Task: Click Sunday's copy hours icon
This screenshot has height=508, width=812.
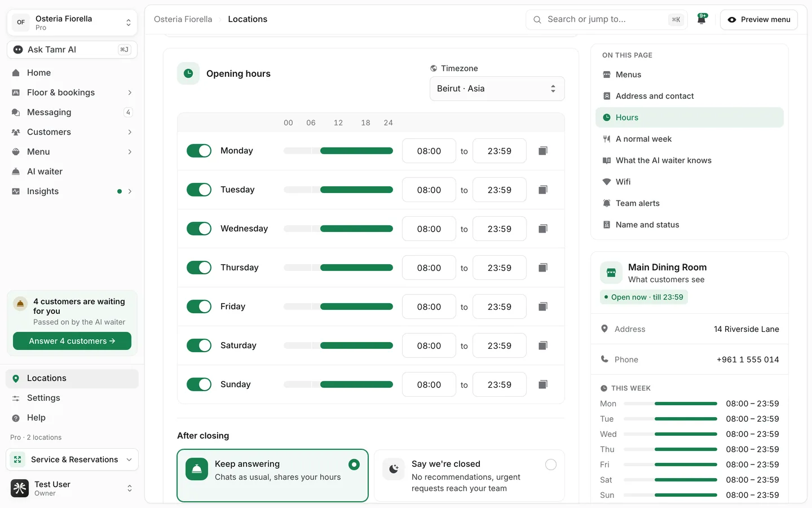Action: coord(542,384)
